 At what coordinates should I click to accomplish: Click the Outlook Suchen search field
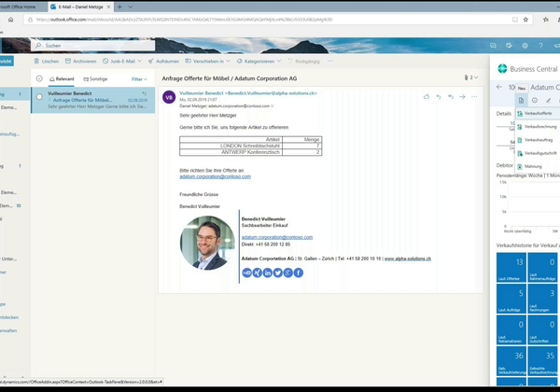[x=93, y=46]
